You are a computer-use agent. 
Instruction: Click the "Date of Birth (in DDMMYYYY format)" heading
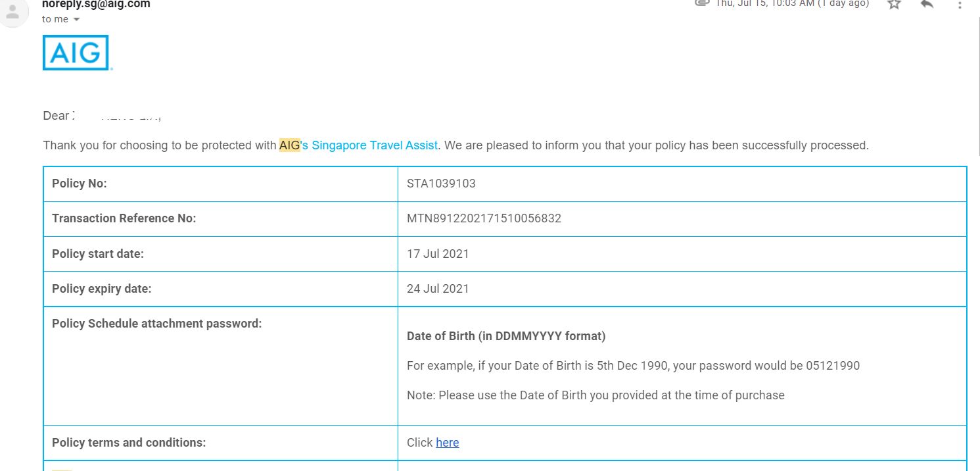[x=506, y=336]
